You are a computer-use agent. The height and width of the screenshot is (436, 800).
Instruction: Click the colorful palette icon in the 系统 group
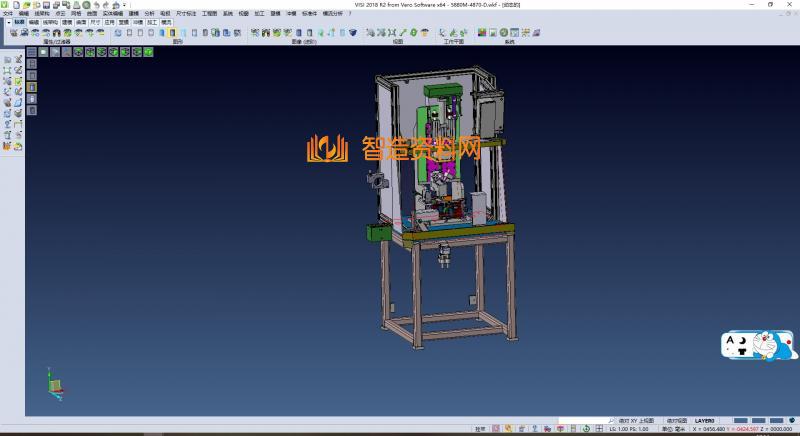pyautogui.click(x=481, y=33)
